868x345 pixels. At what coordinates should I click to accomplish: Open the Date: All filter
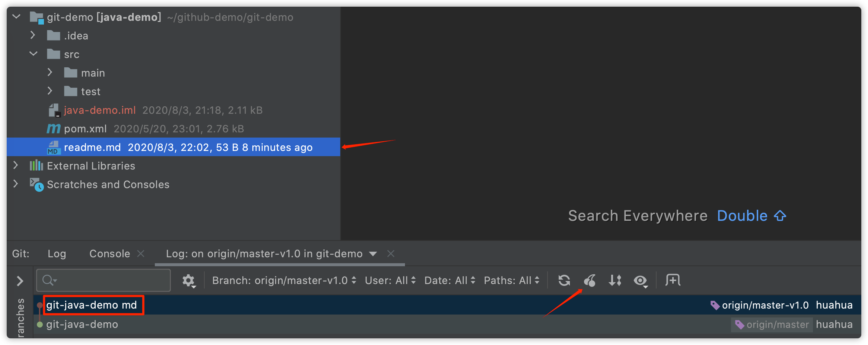click(x=450, y=280)
